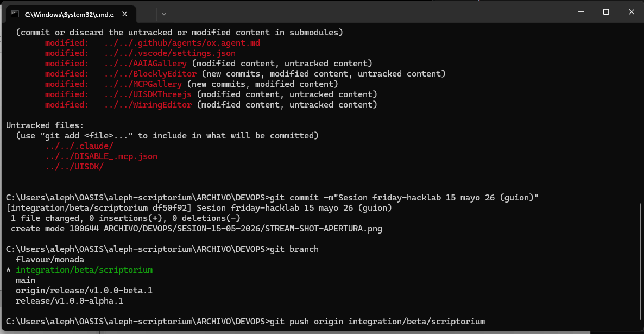Select the C:\Windows\System32\cmd.exe tab title
This screenshot has width=644, height=334.
pos(69,14)
